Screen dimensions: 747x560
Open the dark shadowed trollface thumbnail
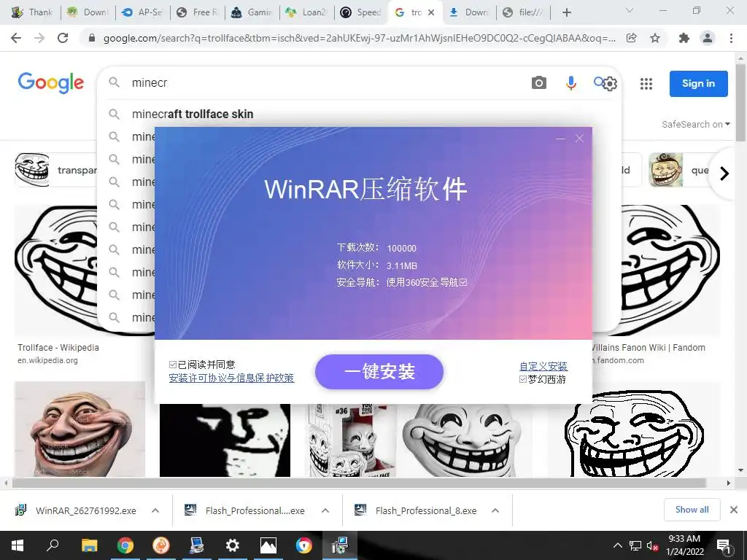pyautogui.click(x=225, y=440)
